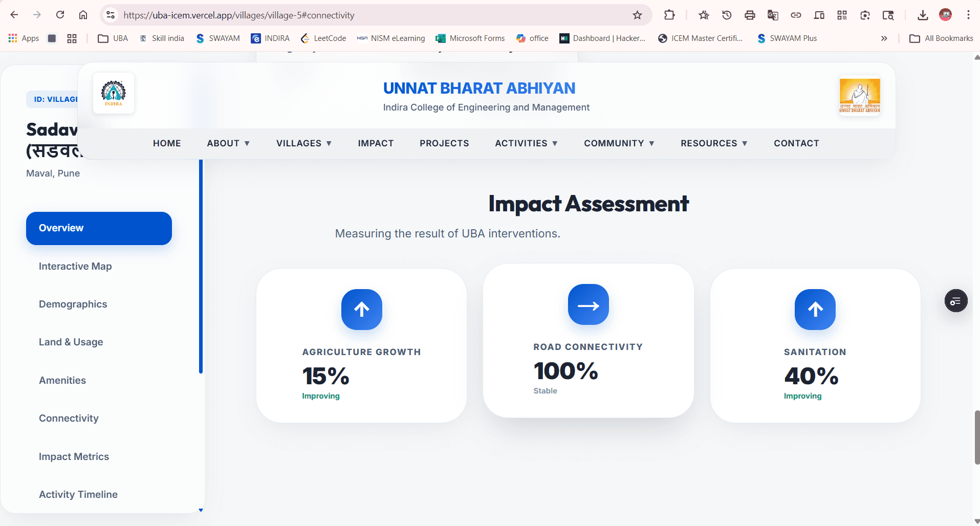Screen dimensions: 980x526
Task: Open Chrome three-dot menu
Action: (968, 15)
